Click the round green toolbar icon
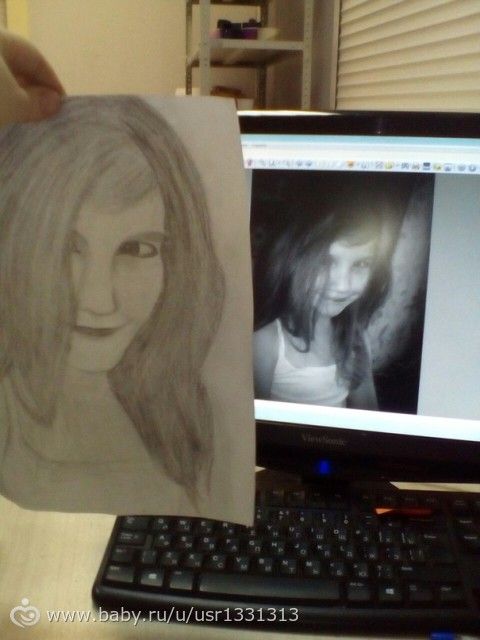This screenshot has height=640, width=480. click(x=389, y=165)
